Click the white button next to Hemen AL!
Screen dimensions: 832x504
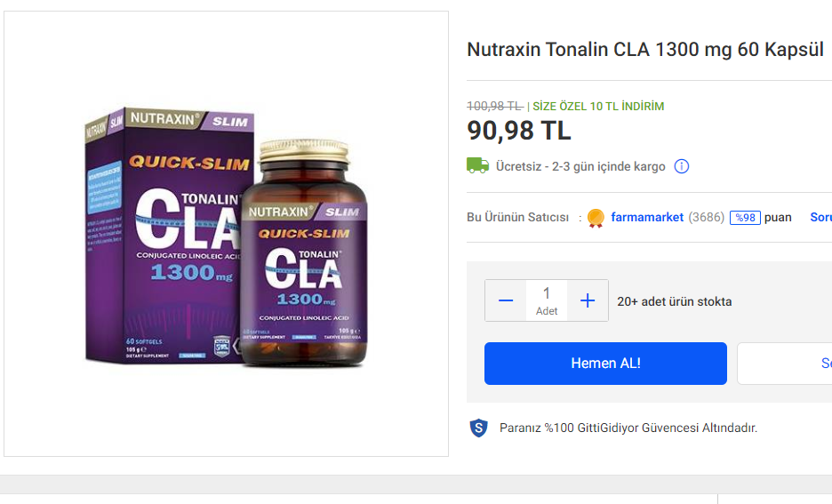[784, 364]
